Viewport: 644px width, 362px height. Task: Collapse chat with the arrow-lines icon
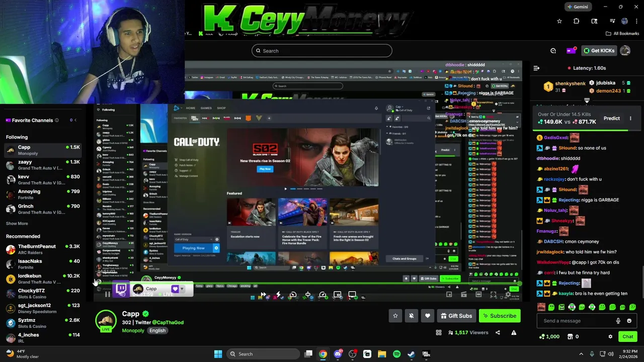[x=536, y=68]
